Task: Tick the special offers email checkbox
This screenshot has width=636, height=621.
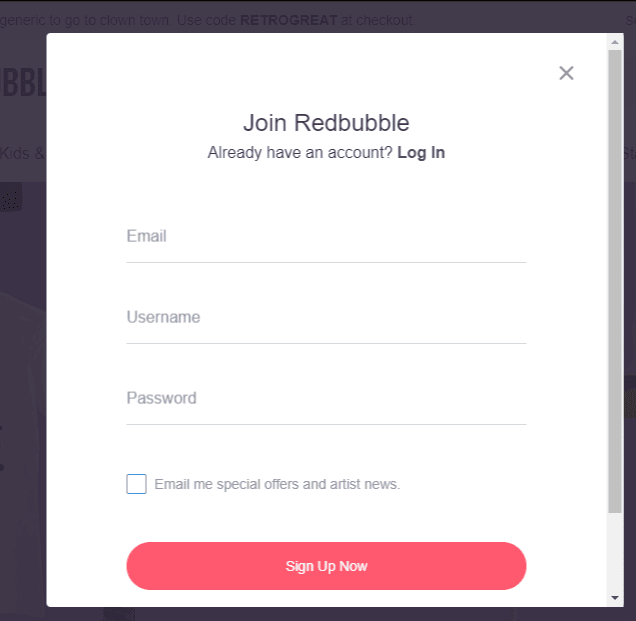Action: (x=136, y=483)
